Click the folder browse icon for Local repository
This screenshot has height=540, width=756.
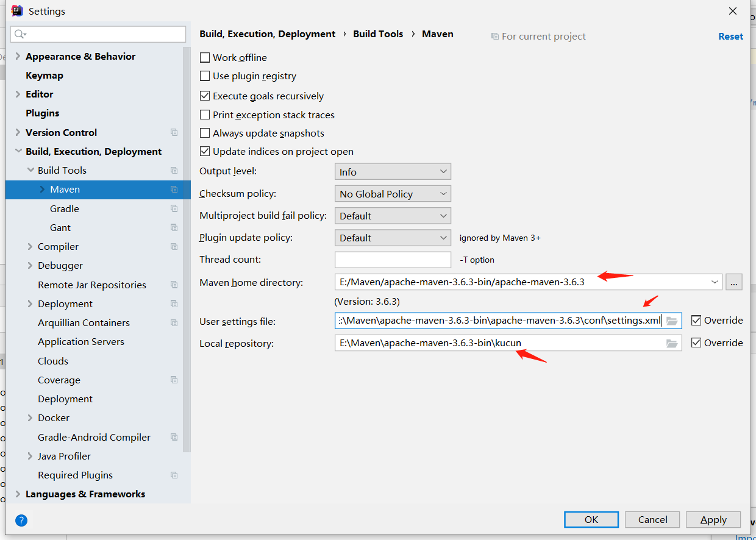coord(672,343)
